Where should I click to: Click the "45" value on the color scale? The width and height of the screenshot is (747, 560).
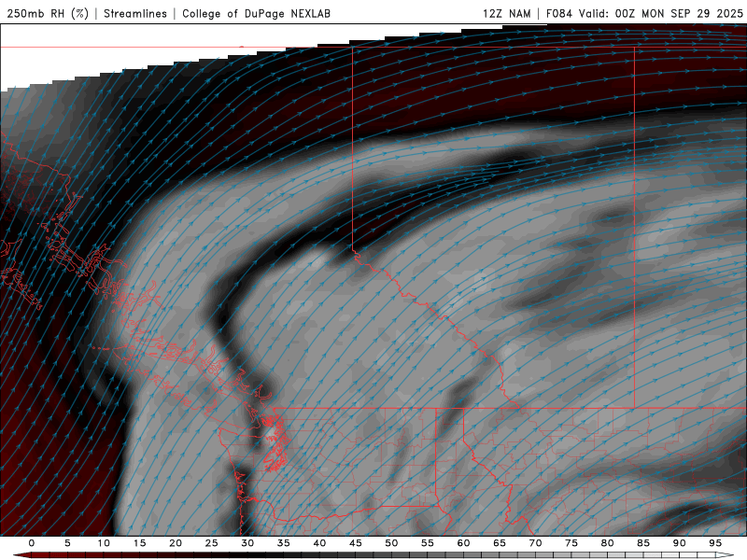pyautogui.click(x=356, y=543)
